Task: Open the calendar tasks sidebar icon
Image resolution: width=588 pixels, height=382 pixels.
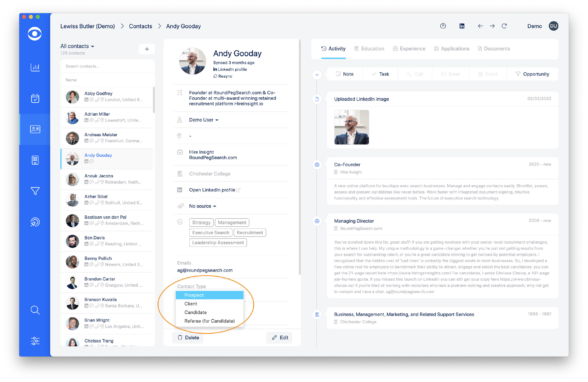Action: (35, 98)
